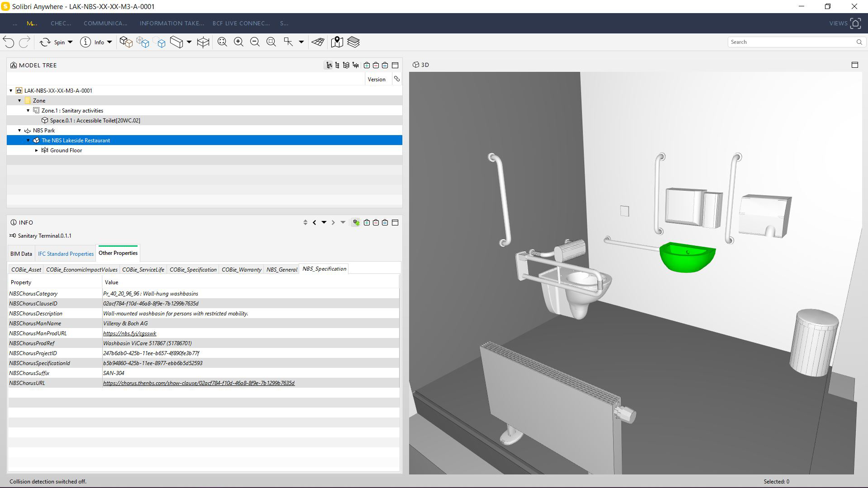This screenshot has height=488, width=868.
Task: Click the zoom in magnifier icon
Action: click(238, 42)
